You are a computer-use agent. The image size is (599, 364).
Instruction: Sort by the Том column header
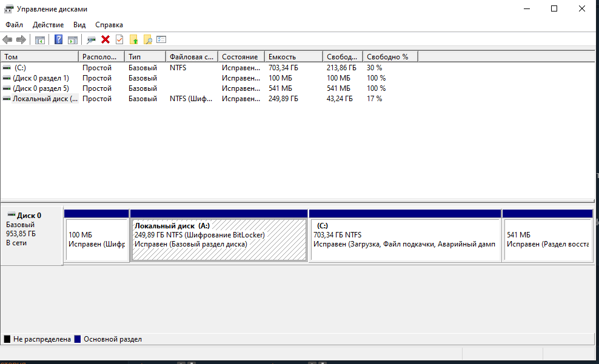point(40,57)
